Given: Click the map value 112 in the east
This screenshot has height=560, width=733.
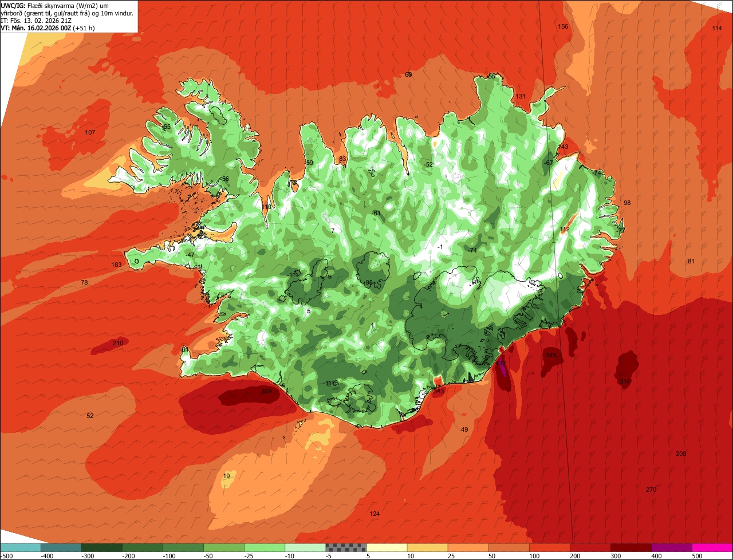Looking at the screenshot, I should 565,230.
